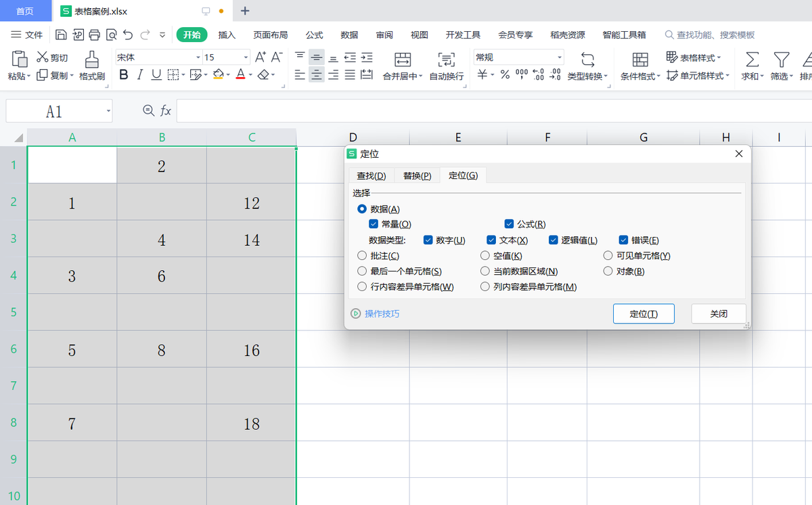The image size is (812, 505).
Task: Toggle Underline formatting
Action: pyautogui.click(x=156, y=75)
